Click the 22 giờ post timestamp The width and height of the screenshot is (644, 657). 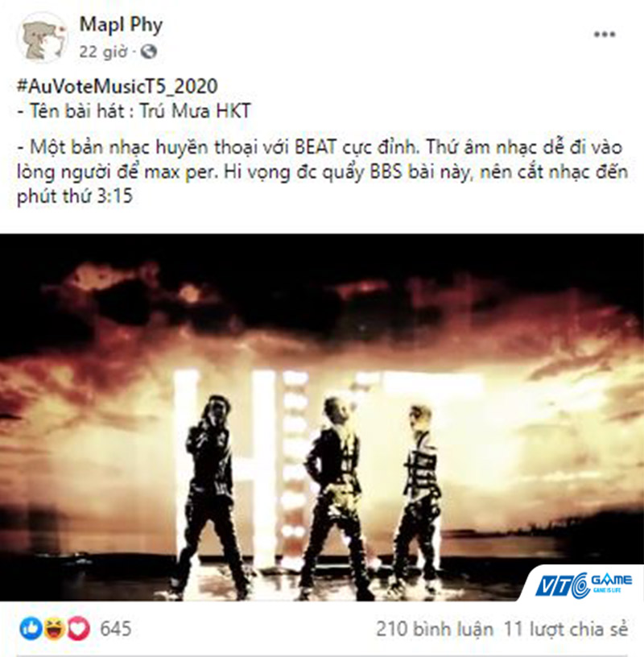[103, 52]
